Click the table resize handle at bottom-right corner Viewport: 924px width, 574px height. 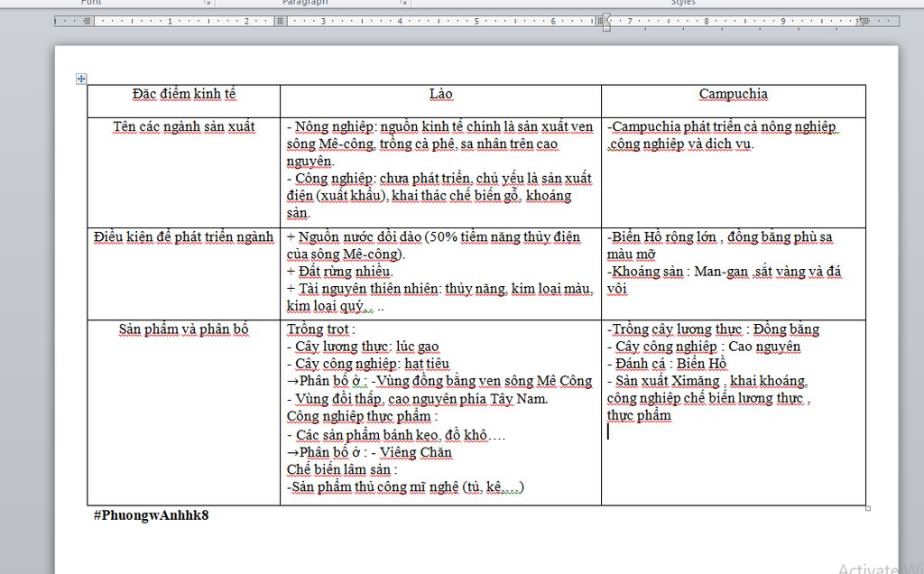[868, 508]
